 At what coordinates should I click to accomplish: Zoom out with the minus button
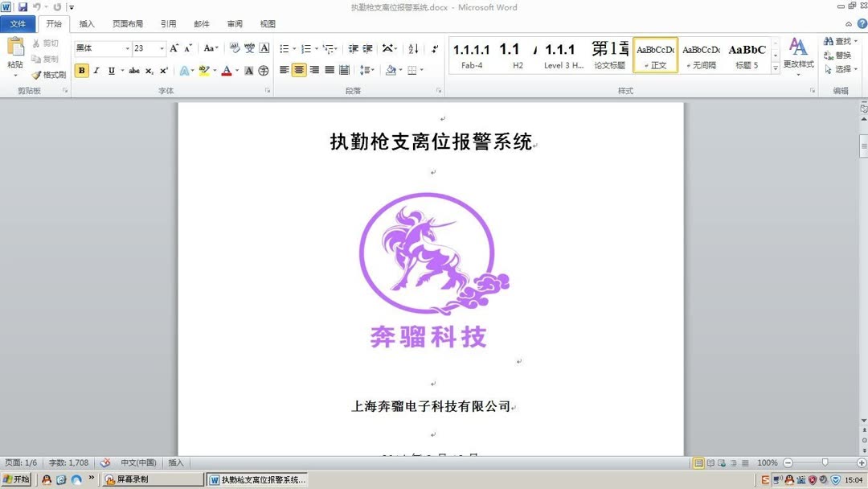pos(788,462)
